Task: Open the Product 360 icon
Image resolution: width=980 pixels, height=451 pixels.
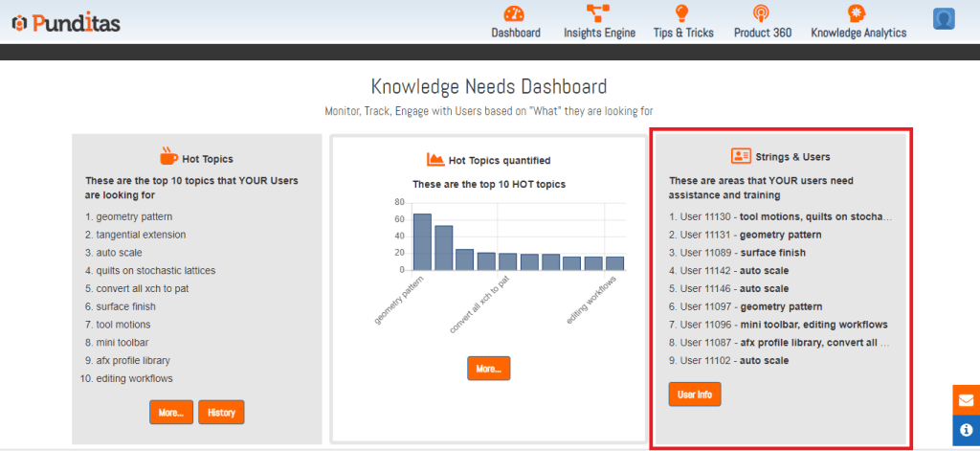Action: click(762, 13)
